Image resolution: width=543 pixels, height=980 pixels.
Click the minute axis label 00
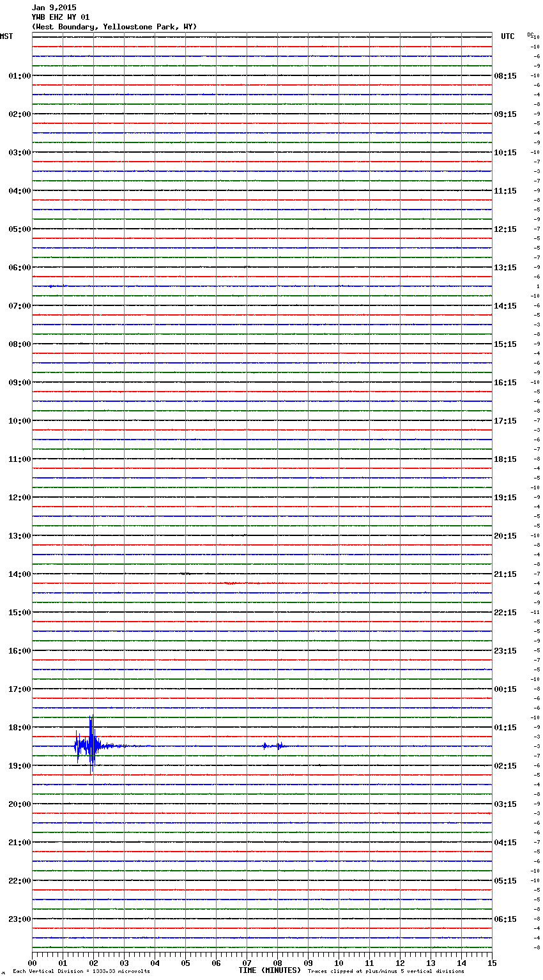tap(32, 963)
